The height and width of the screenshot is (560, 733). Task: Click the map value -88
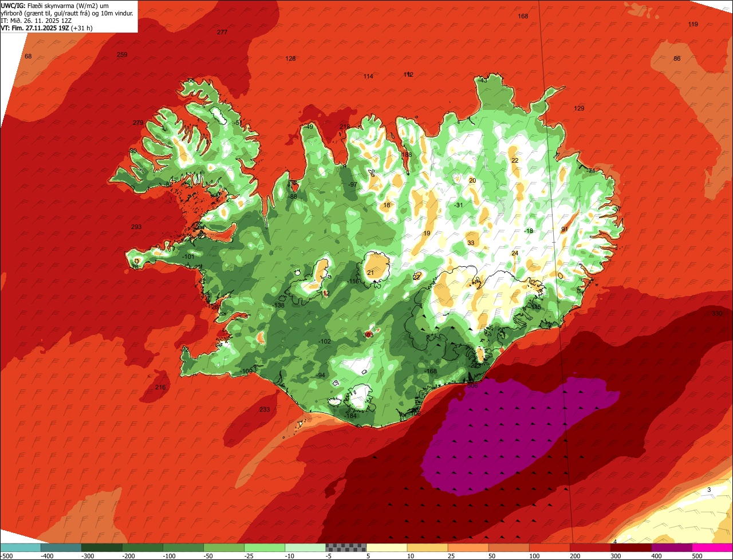pos(293,196)
